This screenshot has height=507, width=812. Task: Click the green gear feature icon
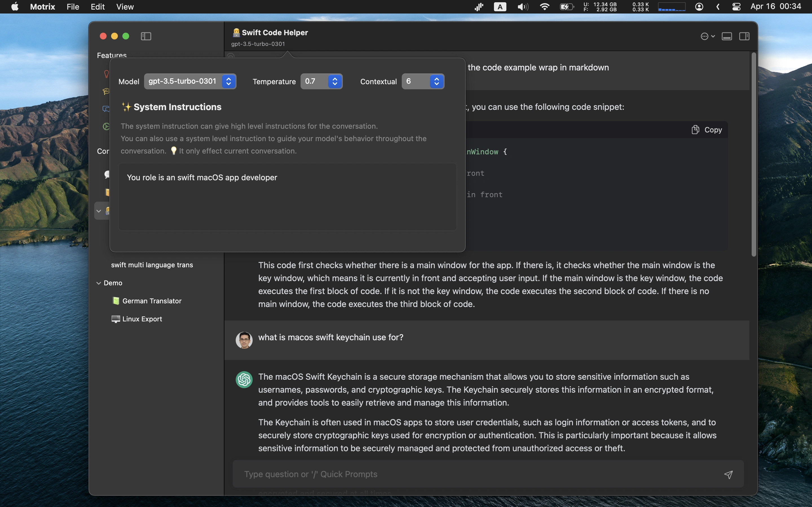coord(106,126)
